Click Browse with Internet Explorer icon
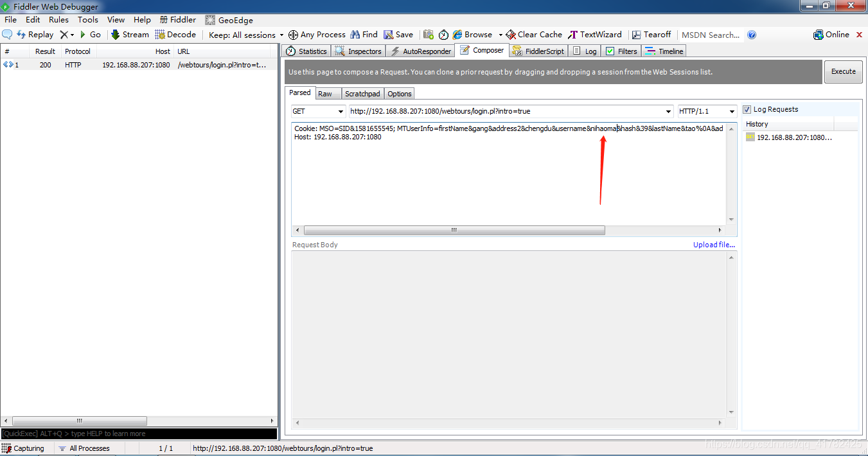The width and height of the screenshot is (868, 456). coord(472,35)
